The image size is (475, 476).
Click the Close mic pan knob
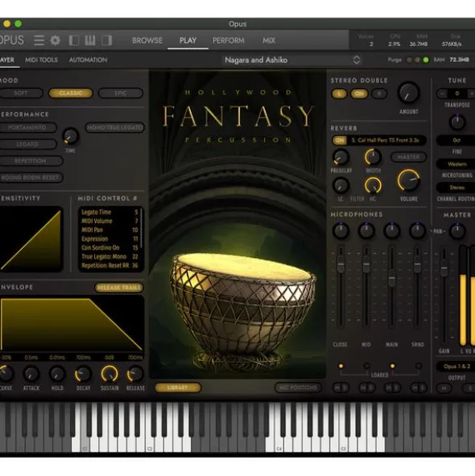point(341,230)
